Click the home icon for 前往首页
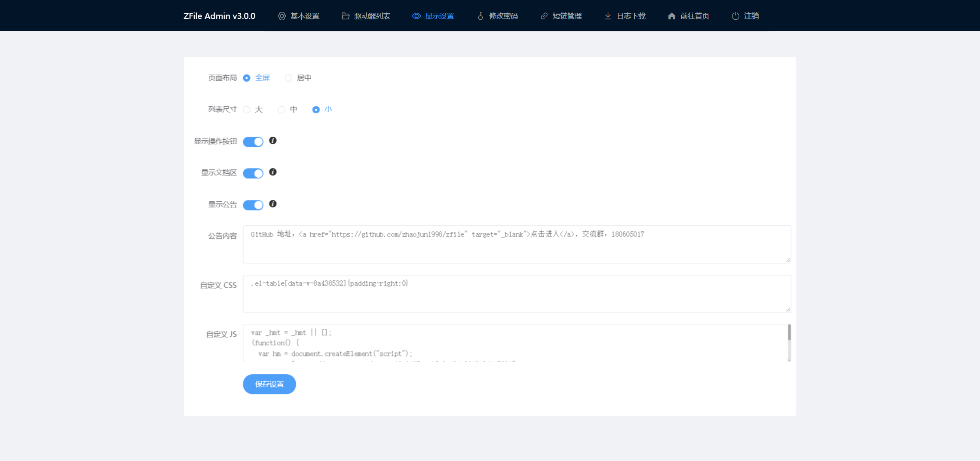The height and width of the screenshot is (461, 980). 672,16
